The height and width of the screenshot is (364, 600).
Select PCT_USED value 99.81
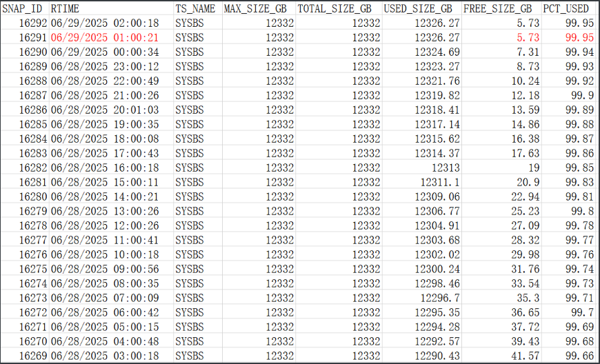point(580,197)
